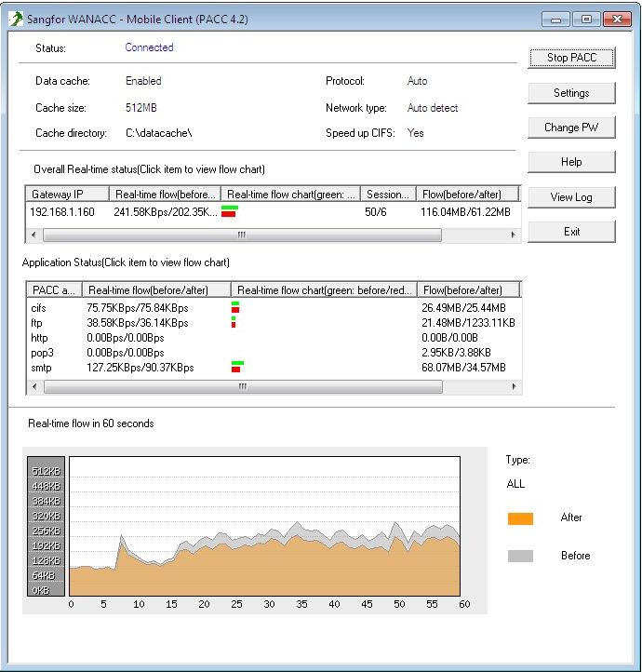Click the Gateway IP column header
Viewport: 642px width, 672px height.
click(x=67, y=195)
